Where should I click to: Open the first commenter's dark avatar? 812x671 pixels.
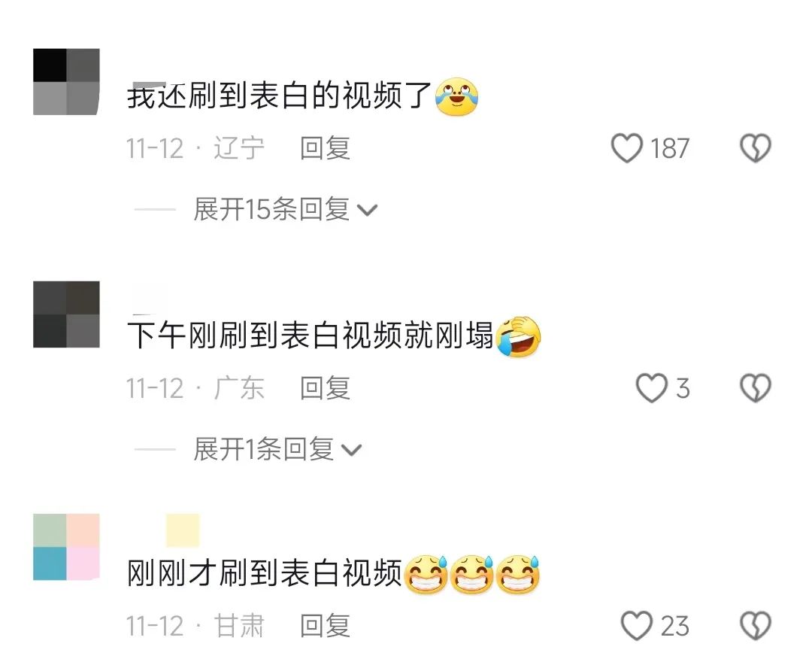pyautogui.click(x=66, y=82)
